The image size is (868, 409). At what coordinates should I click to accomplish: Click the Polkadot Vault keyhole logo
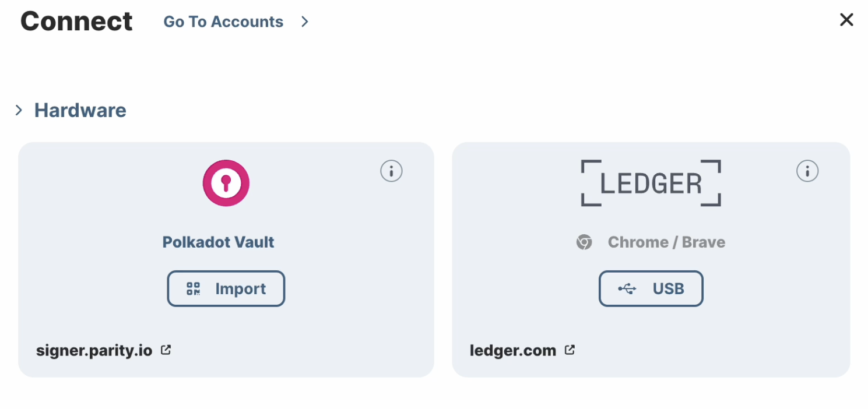pos(226,183)
